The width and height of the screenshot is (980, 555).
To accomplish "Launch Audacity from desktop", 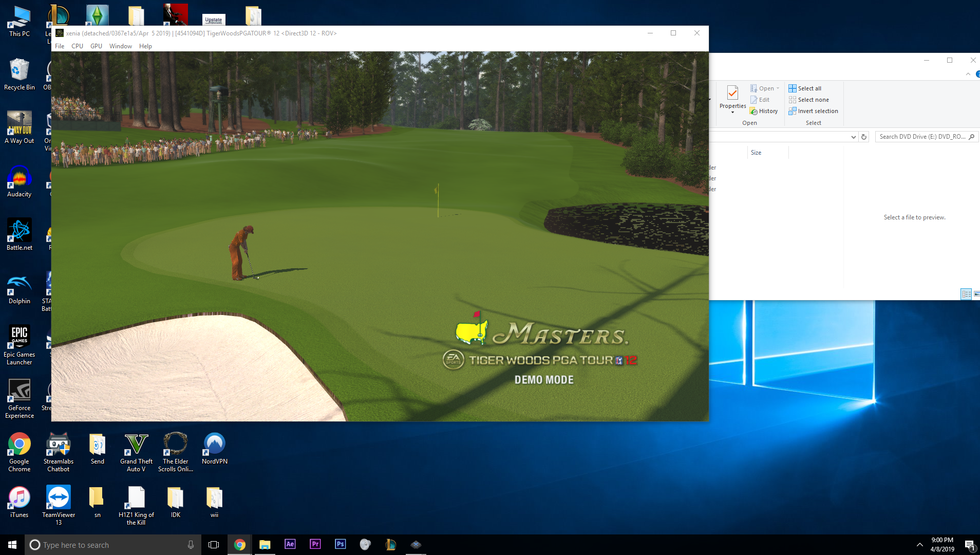I will coord(20,181).
